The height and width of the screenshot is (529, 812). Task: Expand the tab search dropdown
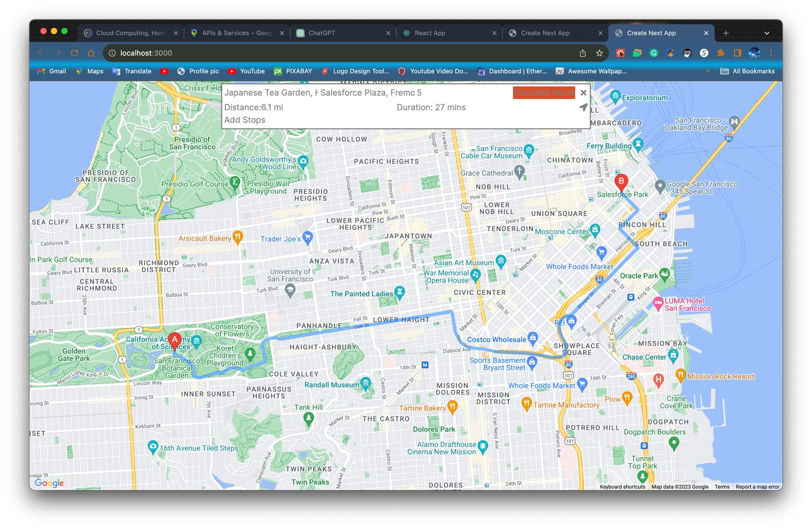767,33
